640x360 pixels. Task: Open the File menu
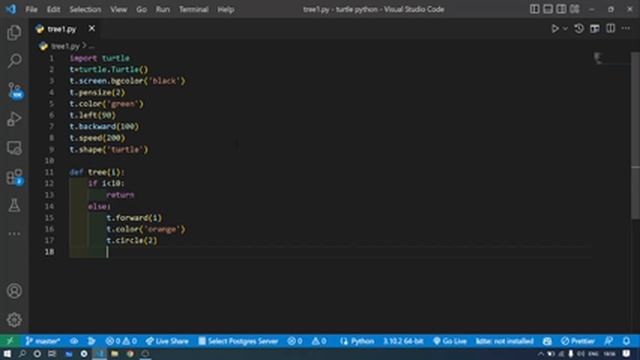pyautogui.click(x=31, y=9)
